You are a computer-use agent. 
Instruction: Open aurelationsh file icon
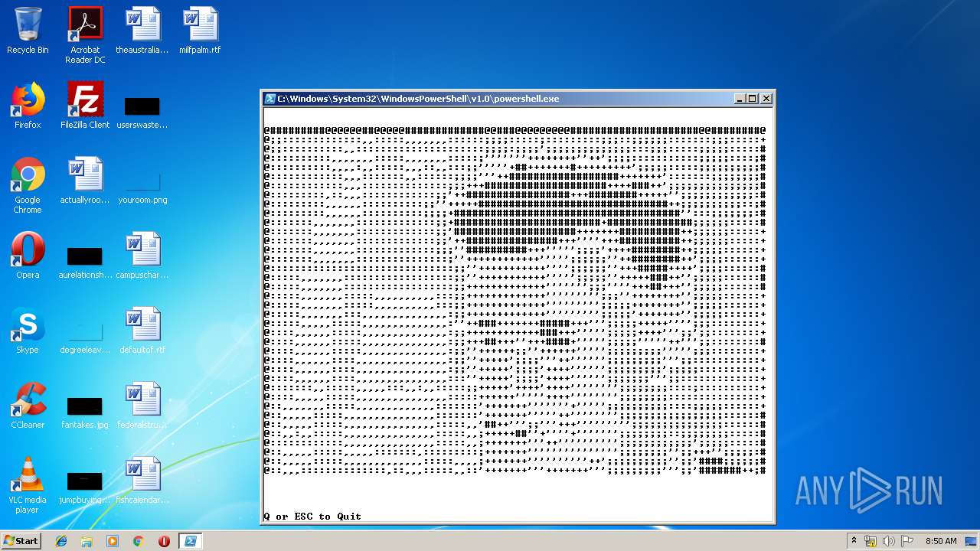pyautogui.click(x=85, y=262)
